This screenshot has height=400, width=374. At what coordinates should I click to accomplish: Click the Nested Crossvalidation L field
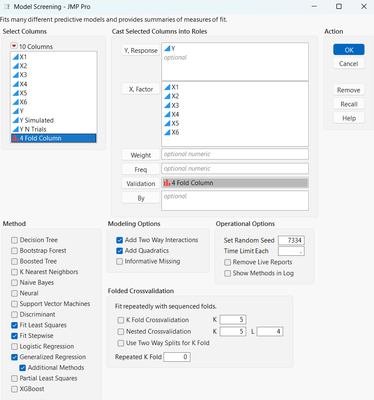270,332
